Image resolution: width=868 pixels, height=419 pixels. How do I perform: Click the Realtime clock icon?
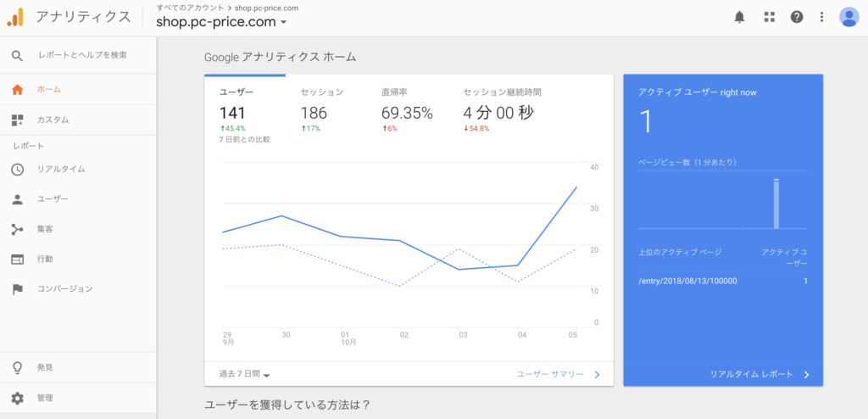[17, 169]
